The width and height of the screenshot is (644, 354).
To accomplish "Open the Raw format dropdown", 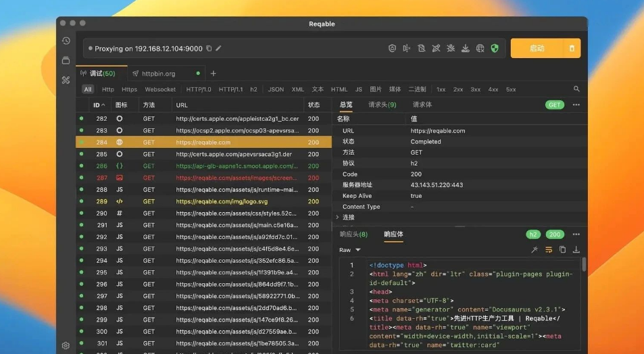I will point(350,250).
